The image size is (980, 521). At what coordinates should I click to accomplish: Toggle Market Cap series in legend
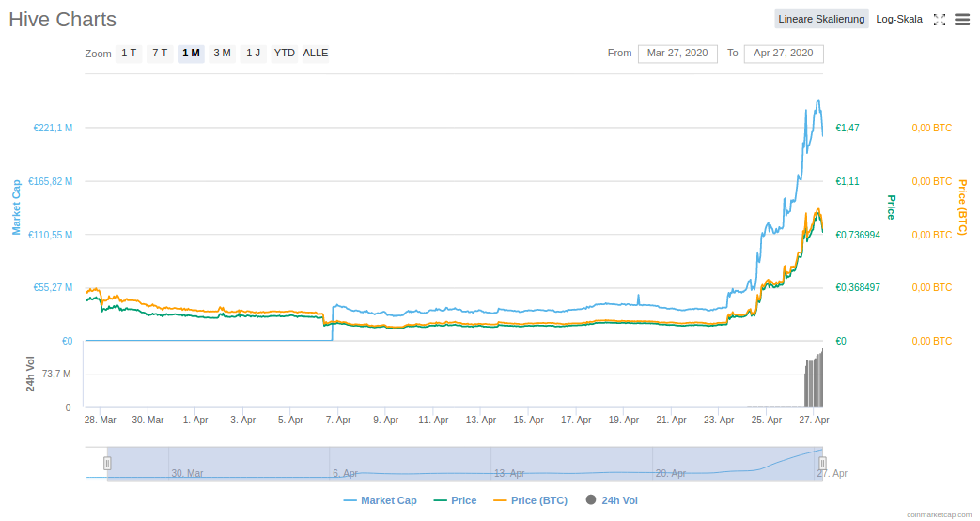pos(380,500)
